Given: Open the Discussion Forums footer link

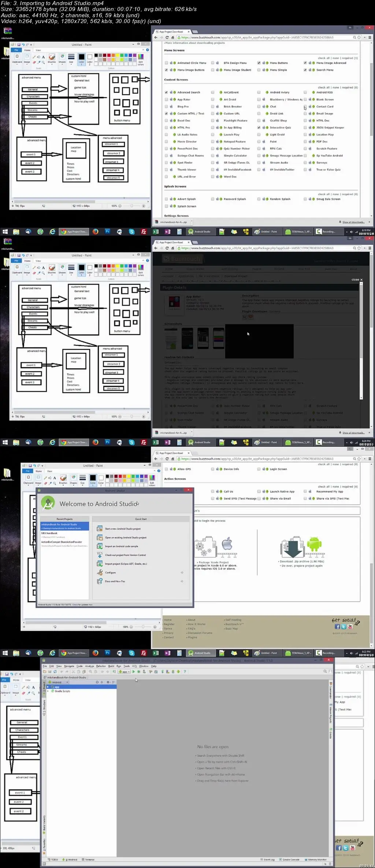Looking at the screenshot, I should 200,633.
